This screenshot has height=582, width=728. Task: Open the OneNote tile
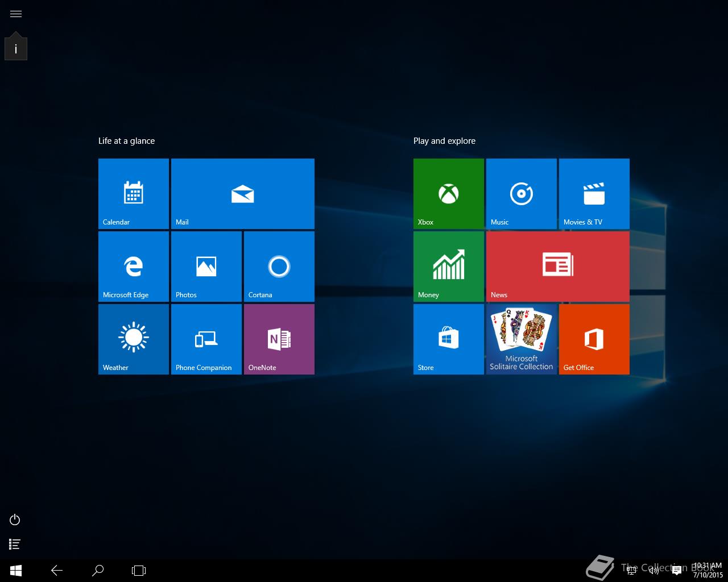pyautogui.click(x=279, y=339)
